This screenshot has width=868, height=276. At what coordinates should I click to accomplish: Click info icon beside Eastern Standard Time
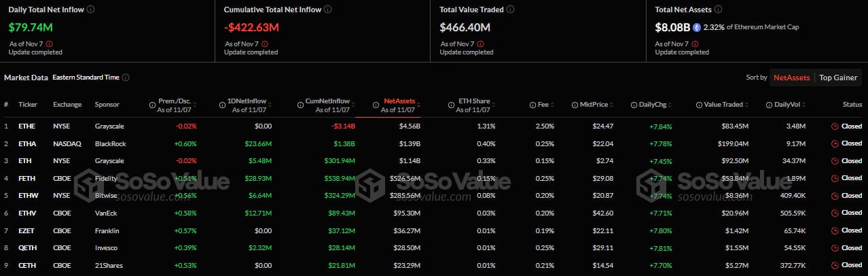coord(126,77)
